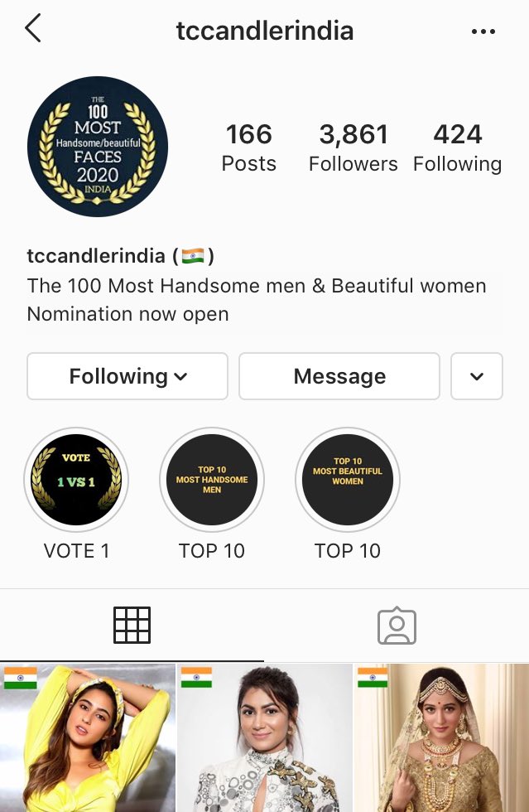This screenshot has width=529, height=812.
Task: Tap the tccandlerindia username header
Action: [265, 31]
